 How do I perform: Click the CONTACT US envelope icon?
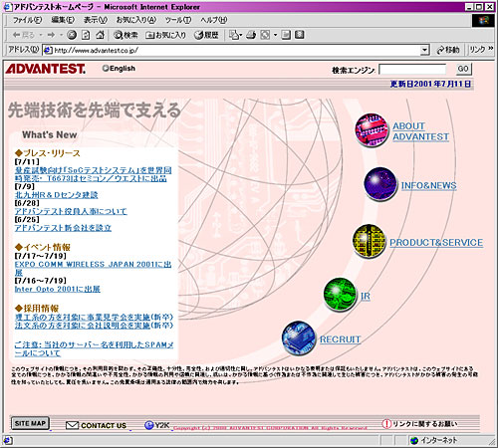pos(72,425)
